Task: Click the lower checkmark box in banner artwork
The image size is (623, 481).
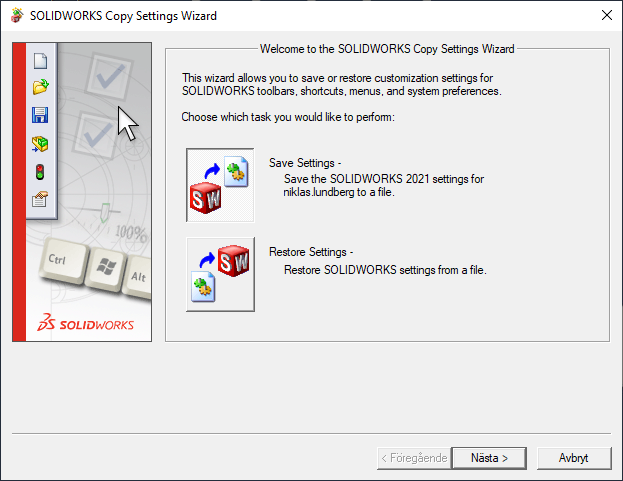Action: pos(95,135)
